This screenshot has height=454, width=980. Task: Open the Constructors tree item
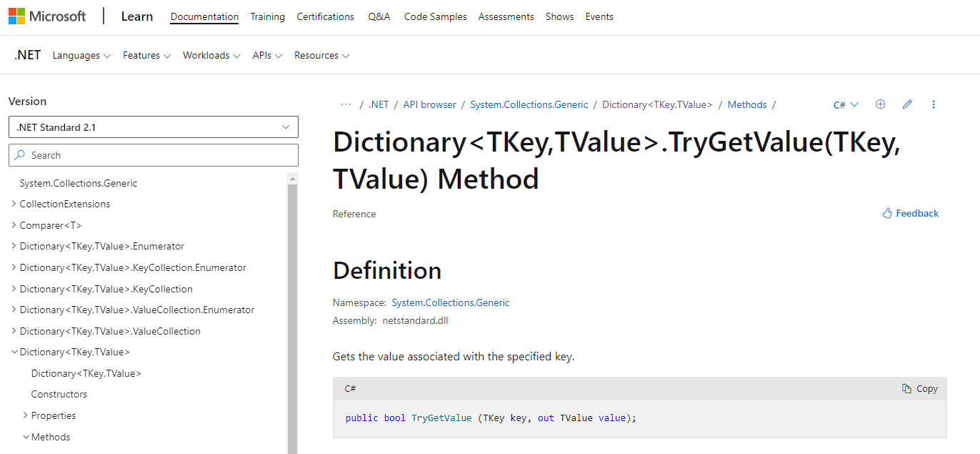click(59, 394)
